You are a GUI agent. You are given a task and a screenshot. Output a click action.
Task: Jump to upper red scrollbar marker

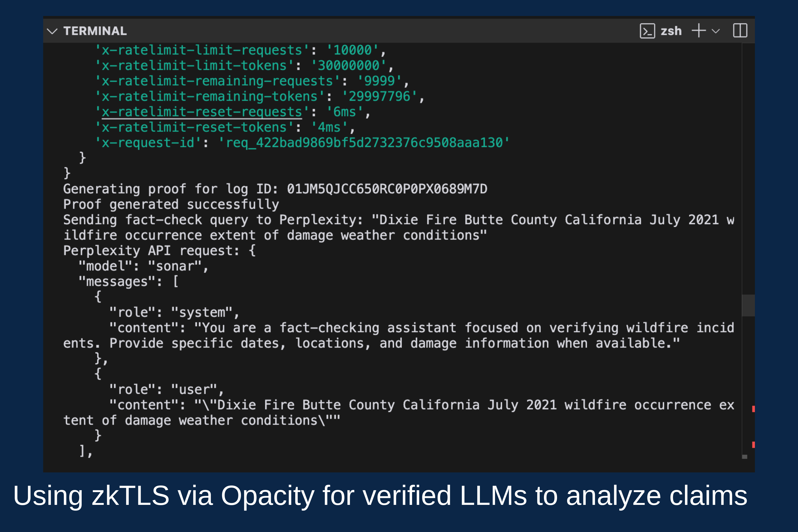(753, 409)
